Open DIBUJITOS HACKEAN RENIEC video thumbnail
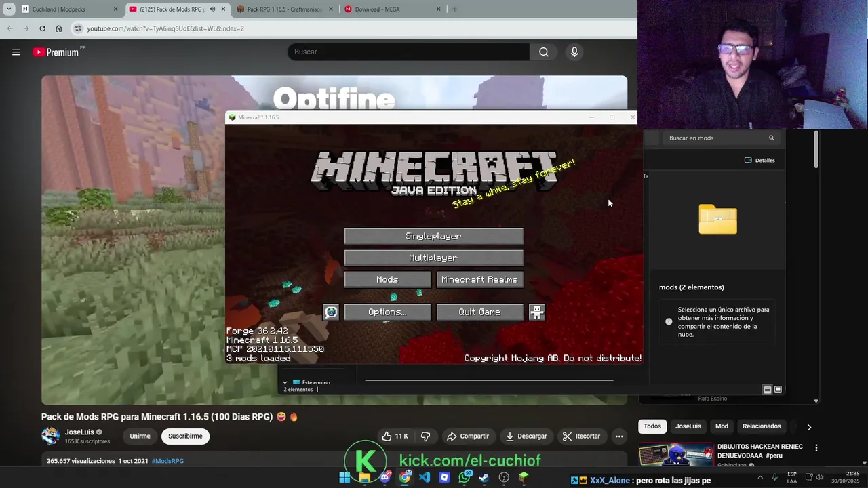 tap(675, 455)
